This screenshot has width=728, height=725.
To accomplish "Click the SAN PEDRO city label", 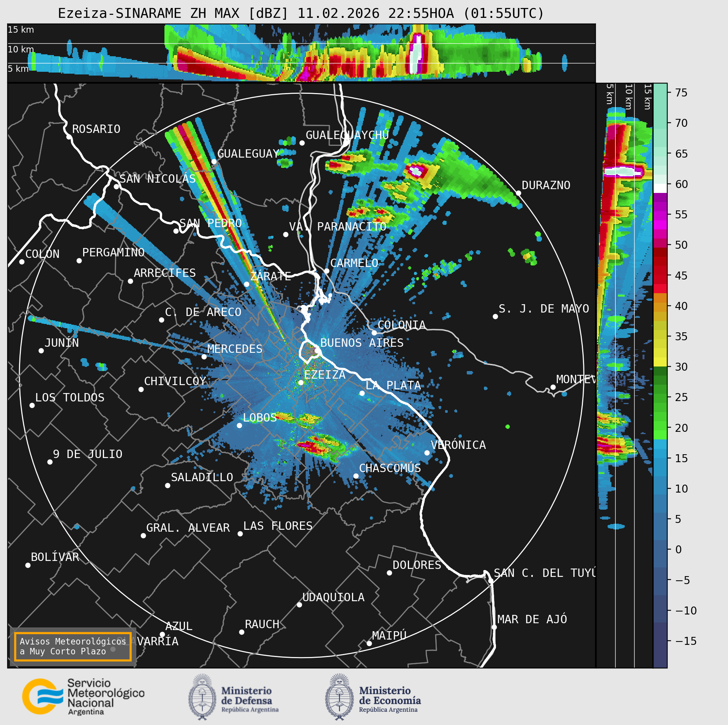I will pyautogui.click(x=210, y=223).
